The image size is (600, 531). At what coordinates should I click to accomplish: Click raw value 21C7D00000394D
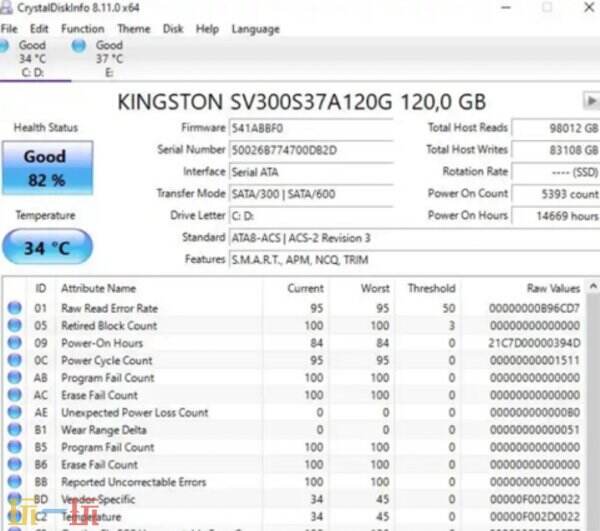(534, 343)
